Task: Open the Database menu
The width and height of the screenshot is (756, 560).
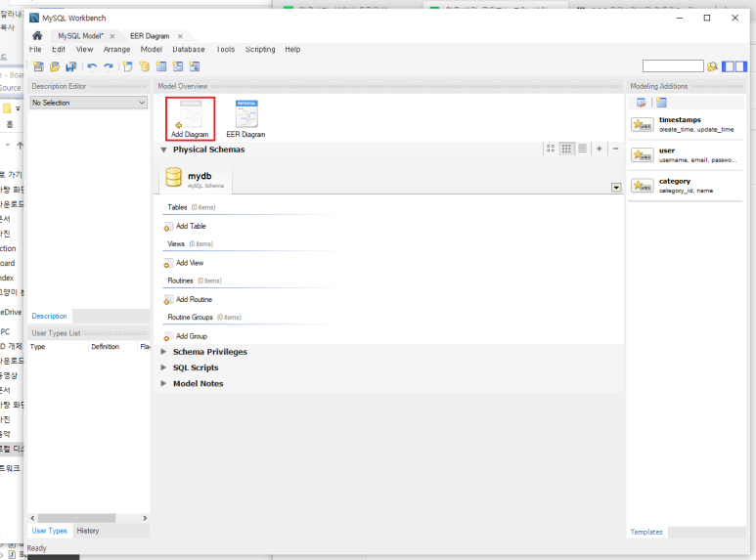Action: click(189, 49)
